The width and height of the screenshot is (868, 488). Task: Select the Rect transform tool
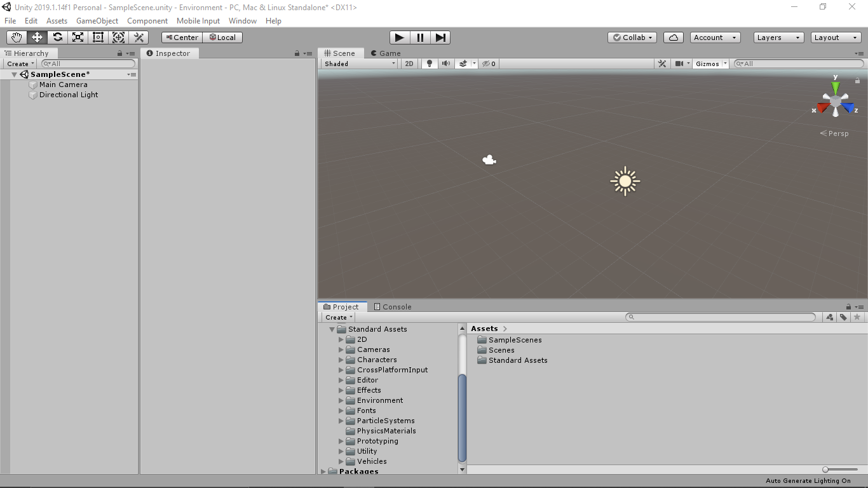[98, 37]
